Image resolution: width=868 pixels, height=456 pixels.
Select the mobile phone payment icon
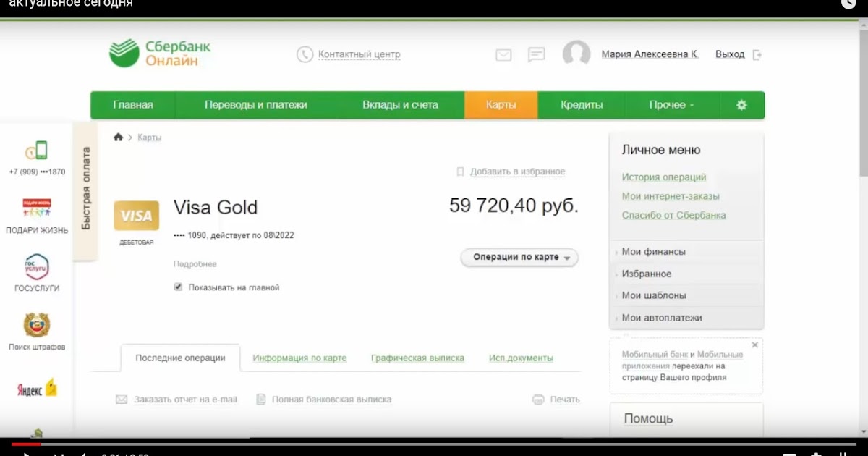click(x=37, y=151)
